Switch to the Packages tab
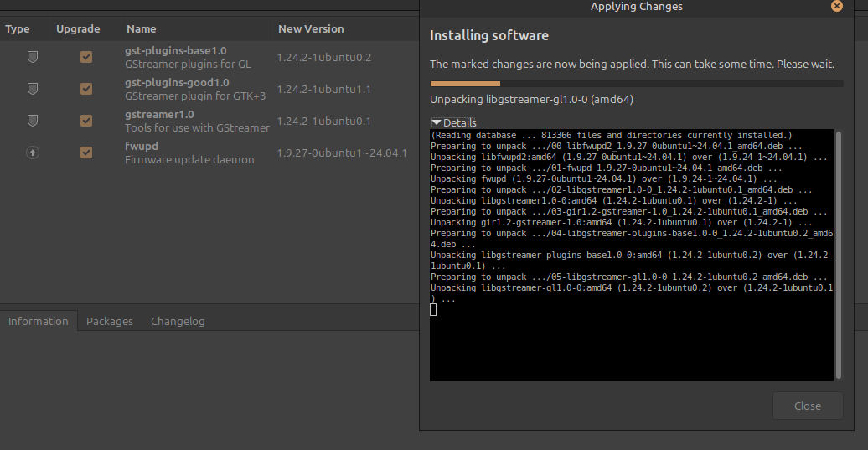This screenshot has height=450, width=868. [x=110, y=321]
